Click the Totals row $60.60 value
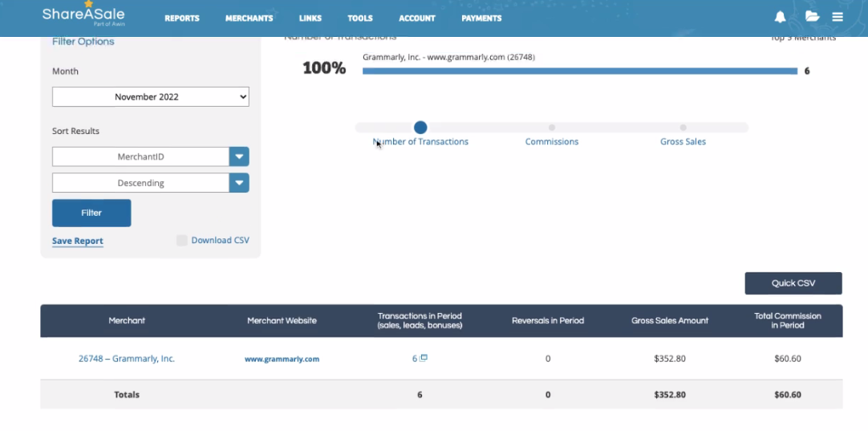Image resolution: width=868 pixels, height=431 pixels. [788, 394]
